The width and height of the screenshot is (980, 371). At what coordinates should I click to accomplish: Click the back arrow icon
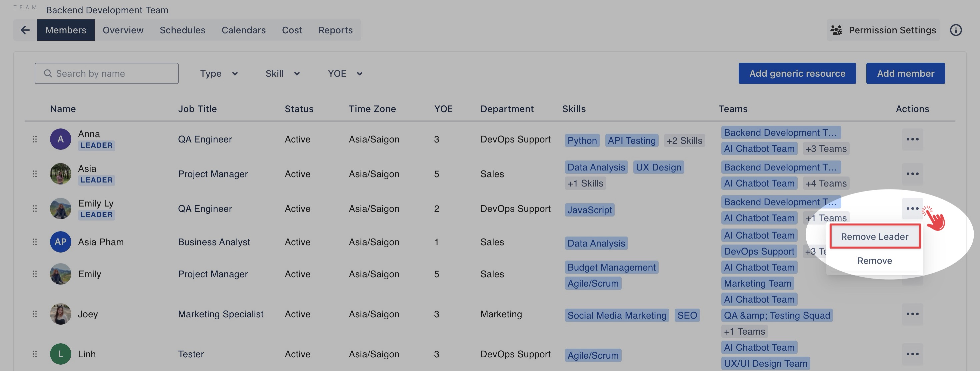click(x=25, y=30)
